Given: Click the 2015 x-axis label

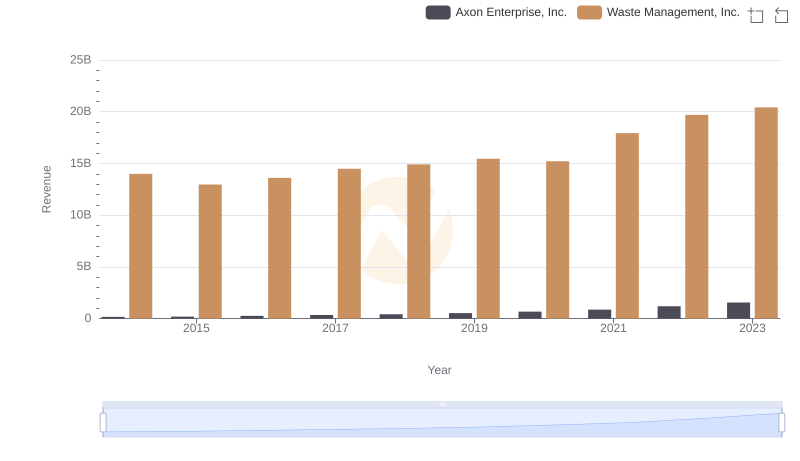Looking at the screenshot, I should (x=196, y=328).
